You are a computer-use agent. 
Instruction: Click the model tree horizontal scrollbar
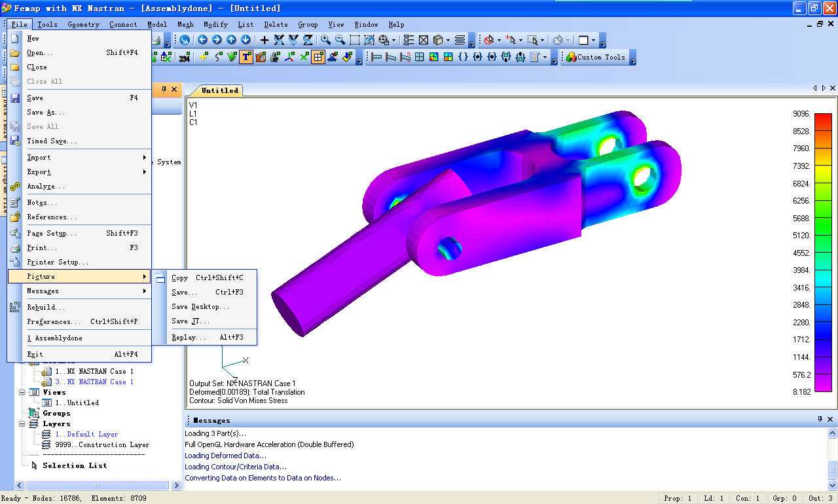click(x=97, y=485)
